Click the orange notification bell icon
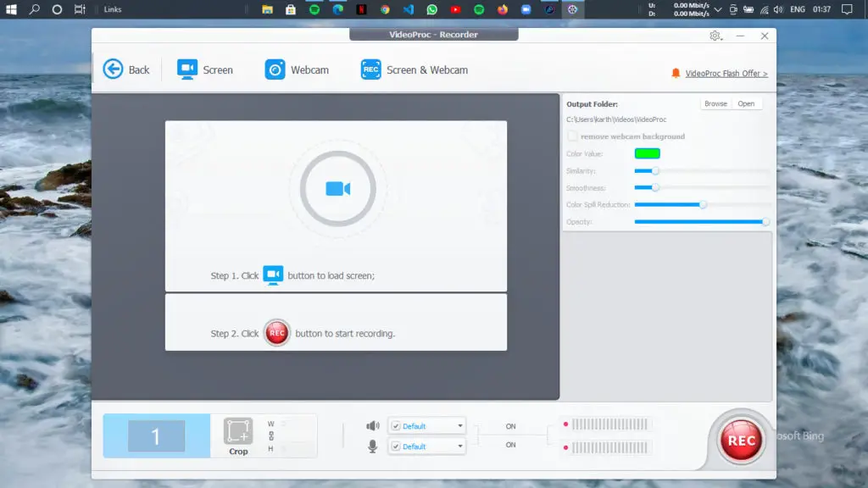 click(x=676, y=73)
